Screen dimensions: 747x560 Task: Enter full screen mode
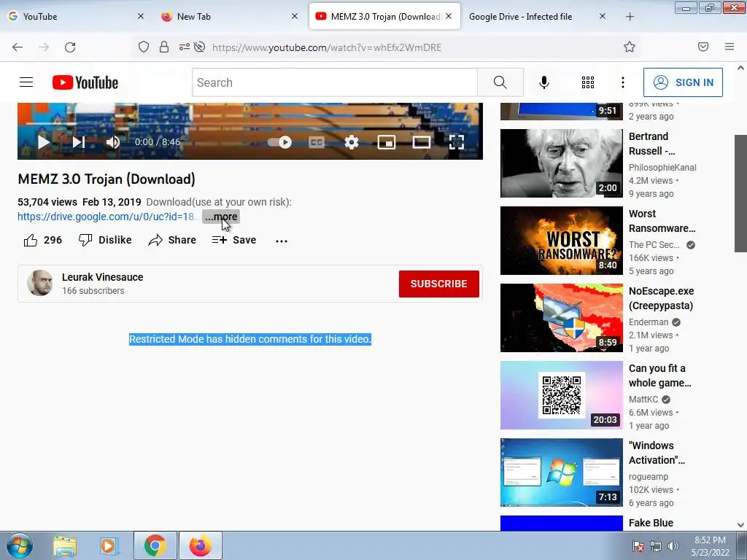click(457, 142)
